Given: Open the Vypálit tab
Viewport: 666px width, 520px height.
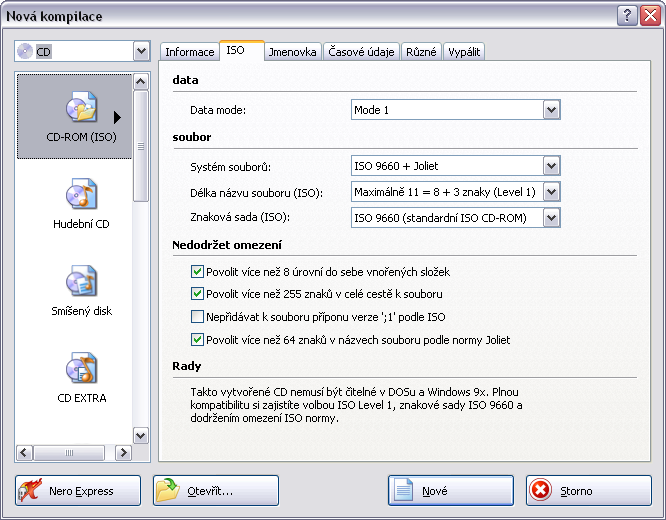Looking at the screenshot, I should pyautogui.click(x=464, y=52).
